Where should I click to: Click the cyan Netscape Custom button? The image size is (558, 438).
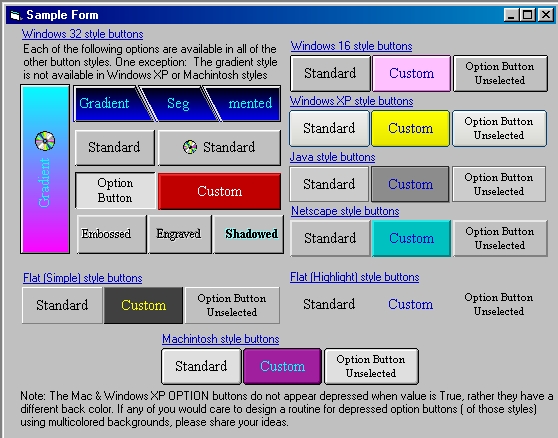click(411, 238)
